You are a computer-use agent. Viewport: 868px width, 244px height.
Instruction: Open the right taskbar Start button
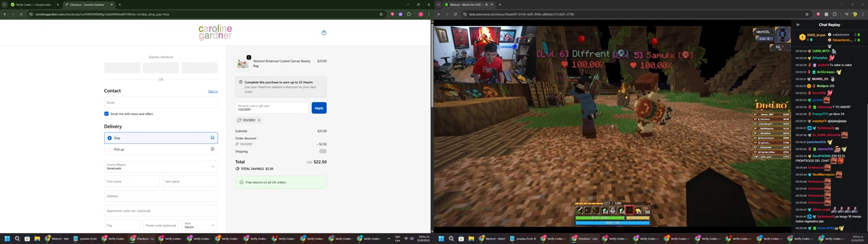[x=442, y=238]
